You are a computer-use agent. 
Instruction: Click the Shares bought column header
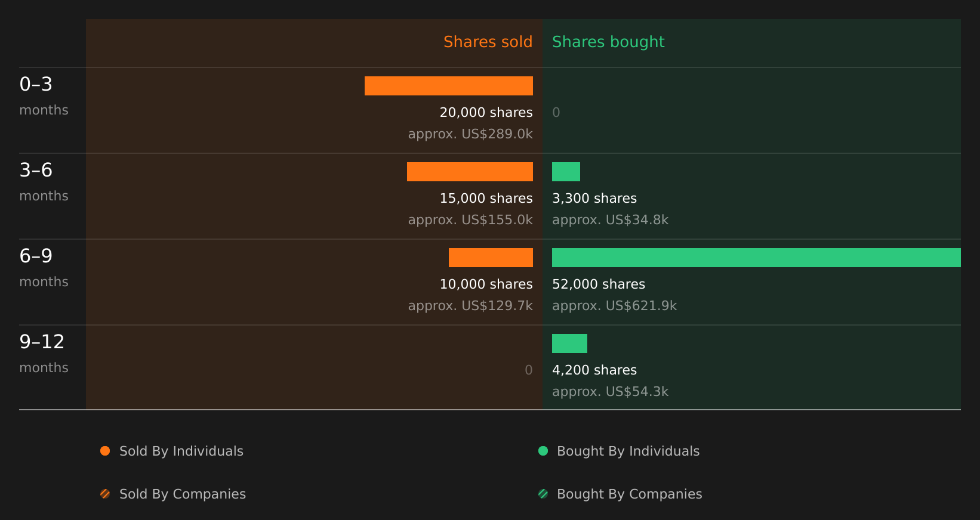click(608, 42)
